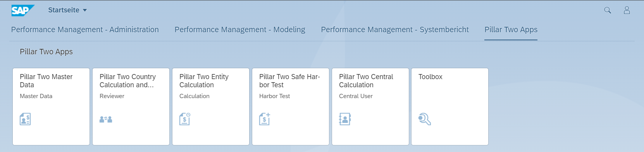Click the Entity Calculation clock-document icon
The height and width of the screenshot is (152, 644).
[185, 119]
